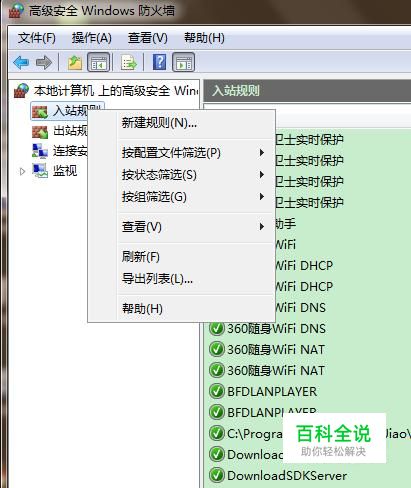Click the blue Help question mark icon

point(159,62)
